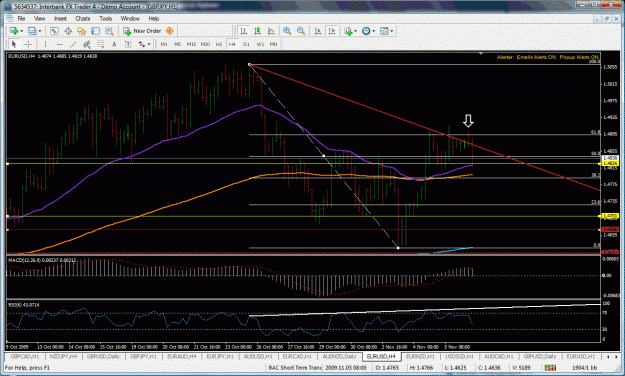Toggle the Expert Advisors icon
Screen dimensions: 625x376
(169, 31)
